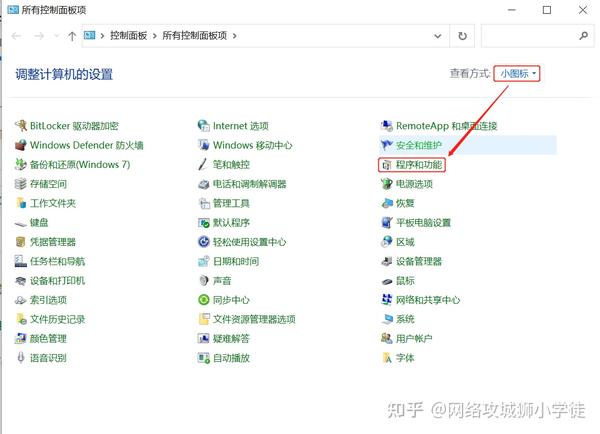Open 恢复 recovery link
This screenshot has height=434, width=600.
405,203
